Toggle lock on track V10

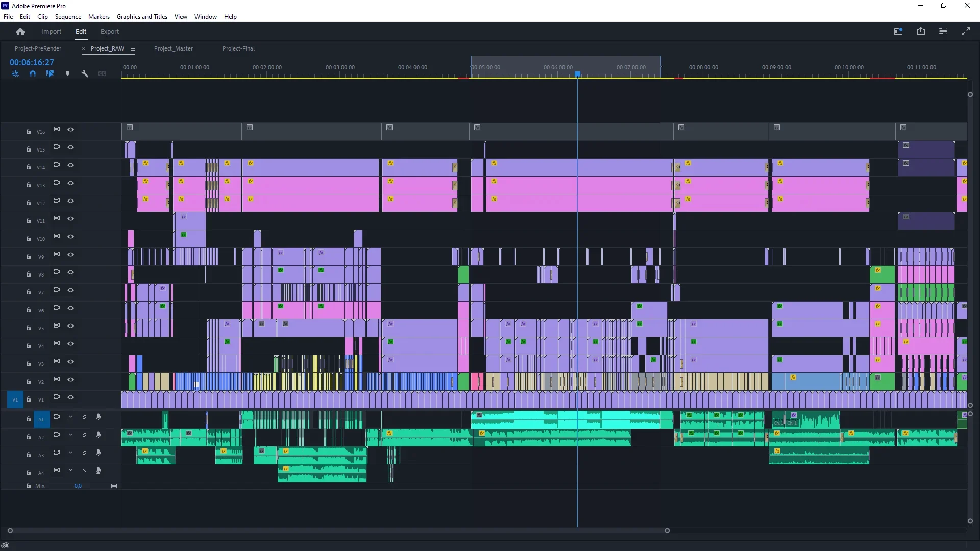(x=29, y=239)
